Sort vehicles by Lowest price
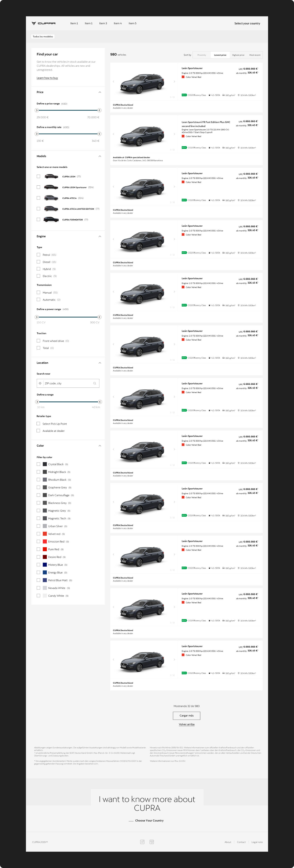This screenshot has height=868, width=294. [220, 55]
